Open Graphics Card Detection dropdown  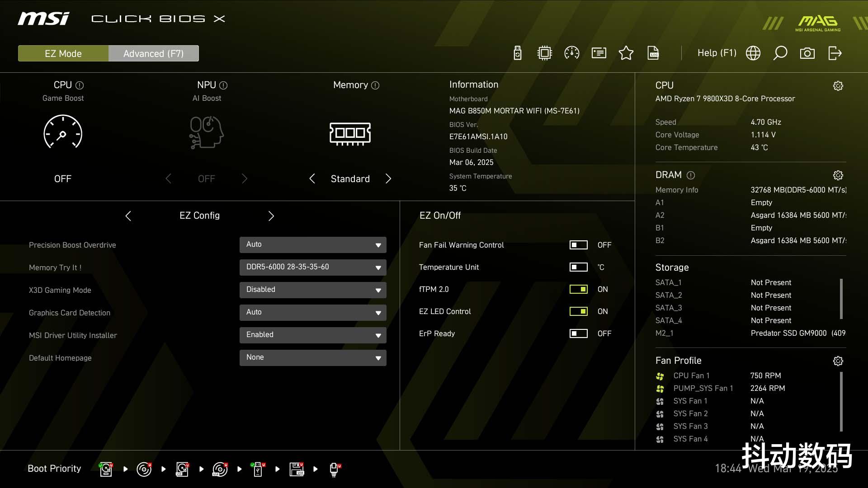(313, 312)
